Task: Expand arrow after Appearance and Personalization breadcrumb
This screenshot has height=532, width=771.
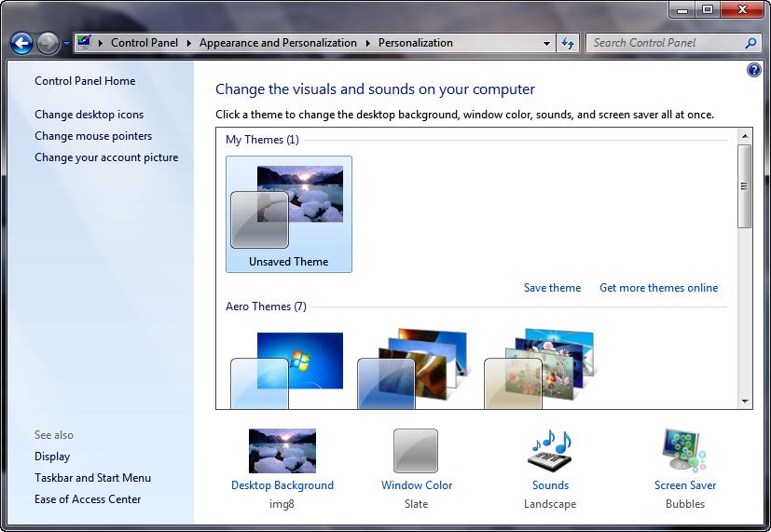Action: tap(368, 43)
